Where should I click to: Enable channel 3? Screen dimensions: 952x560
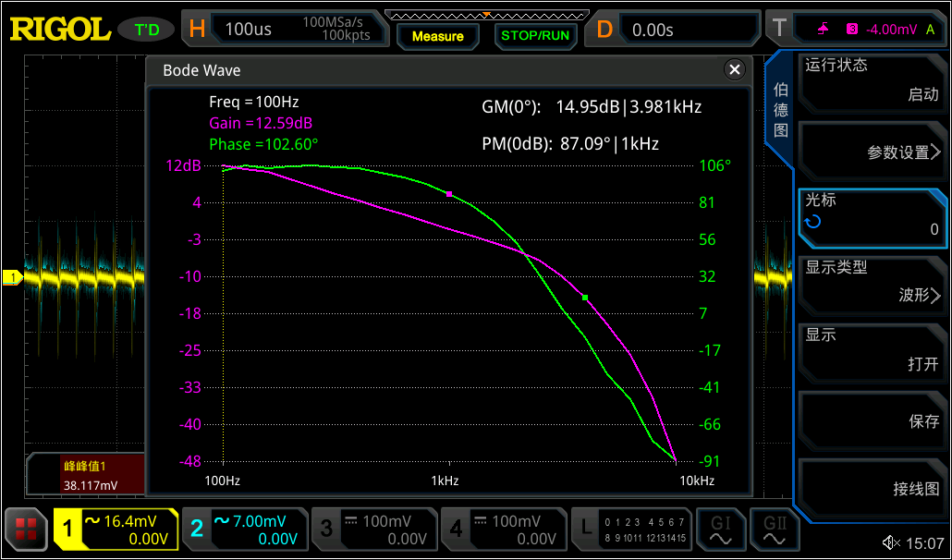tap(372, 530)
